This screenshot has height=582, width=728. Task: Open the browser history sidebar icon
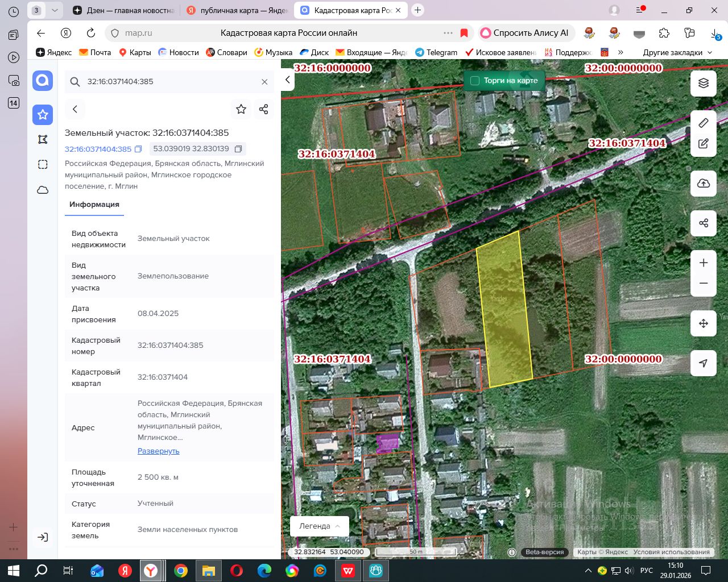click(14, 11)
